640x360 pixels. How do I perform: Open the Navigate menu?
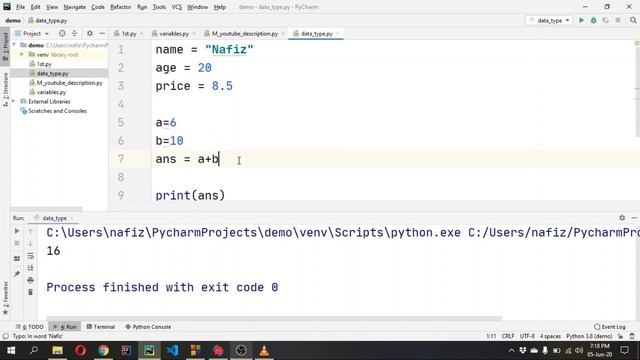(75, 7)
